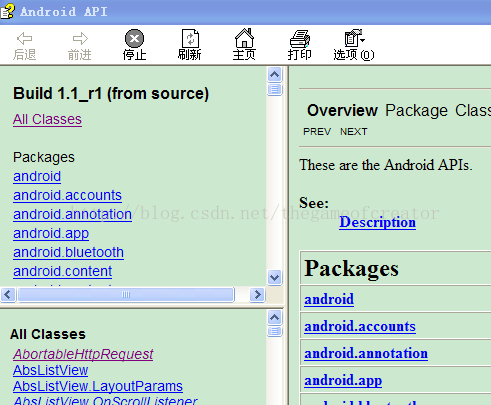Select the Class navigation tab
491x405 pixels.
pos(473,110)
